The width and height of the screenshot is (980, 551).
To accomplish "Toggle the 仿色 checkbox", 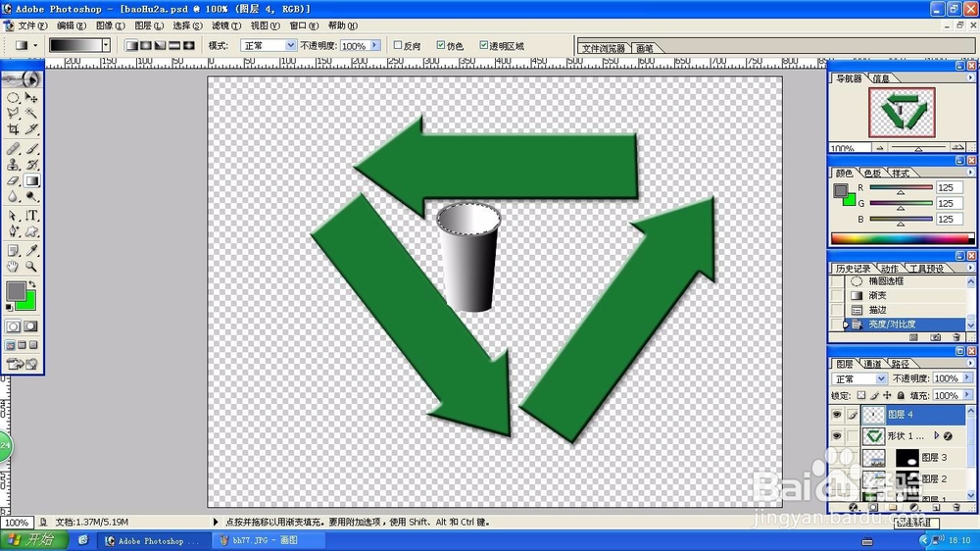I will (x=441, y=45).
